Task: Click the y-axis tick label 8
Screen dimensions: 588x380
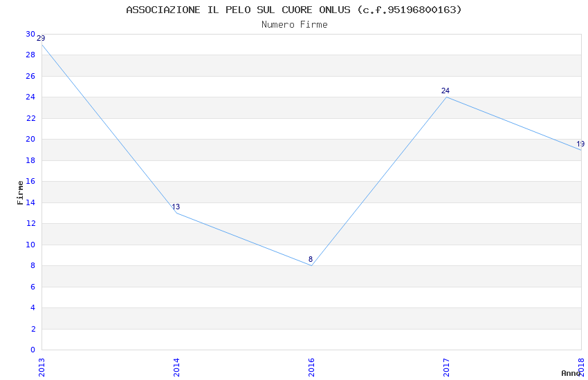Action: [x=33, y=265]
